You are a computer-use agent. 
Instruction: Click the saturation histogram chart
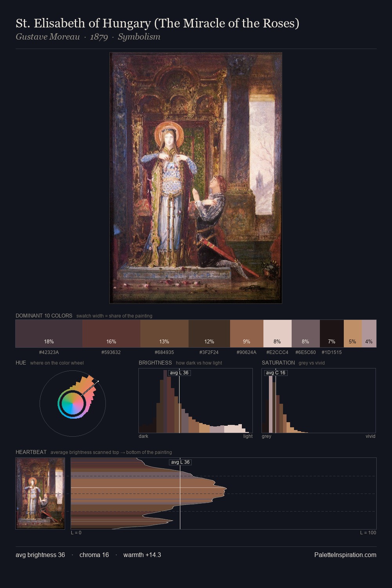(x=319, y=401)
